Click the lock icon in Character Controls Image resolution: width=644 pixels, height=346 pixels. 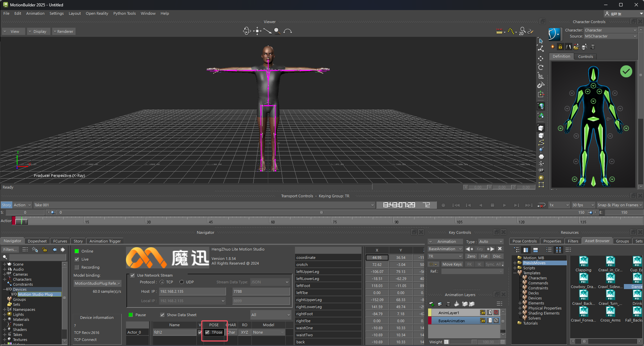(x=560, y=47)
